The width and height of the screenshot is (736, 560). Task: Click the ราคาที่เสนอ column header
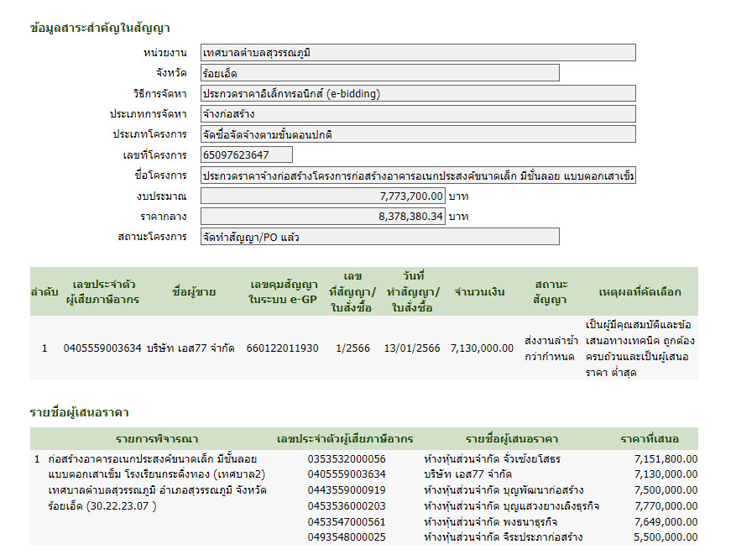[x=649, y=439]
